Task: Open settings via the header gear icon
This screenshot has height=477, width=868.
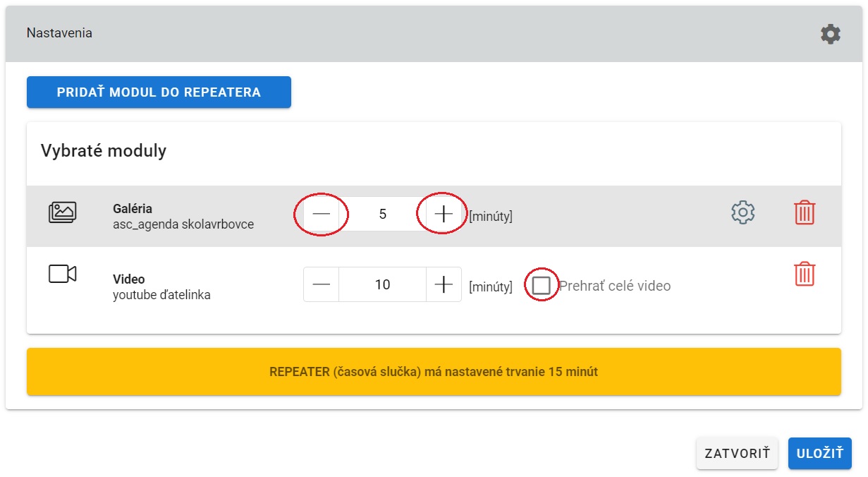Action: (830, 34)
